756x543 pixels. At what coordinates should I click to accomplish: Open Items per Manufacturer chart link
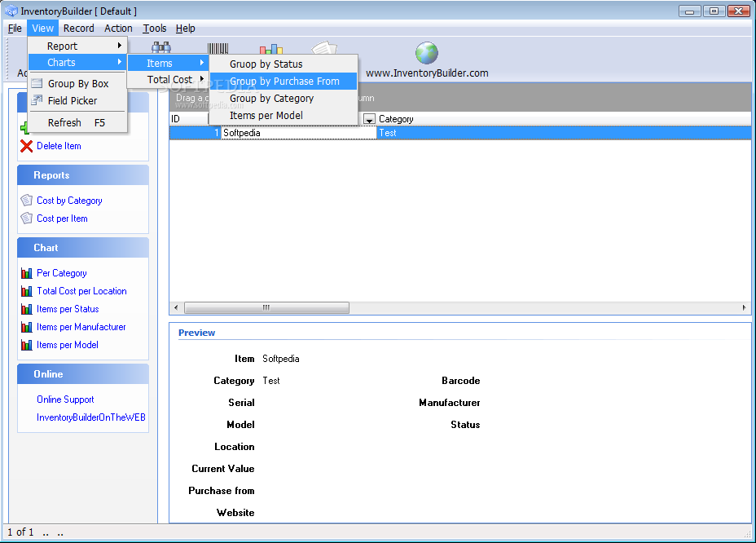[x=81, y=327]
